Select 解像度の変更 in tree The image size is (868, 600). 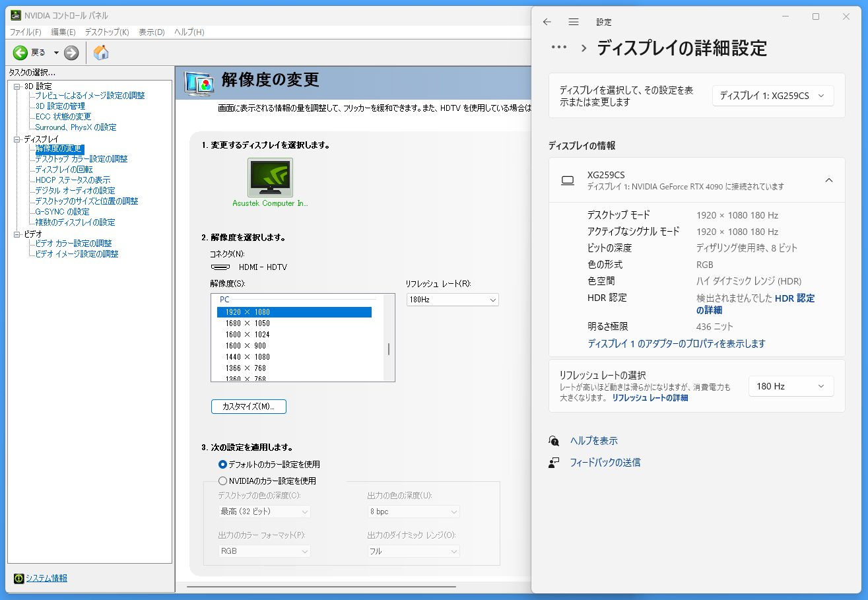click(x=59, y=149)
